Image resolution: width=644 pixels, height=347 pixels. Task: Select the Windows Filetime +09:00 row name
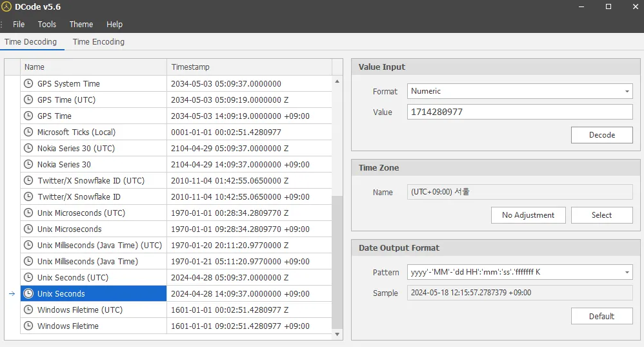pyautogui.click(x=68, y=326)
